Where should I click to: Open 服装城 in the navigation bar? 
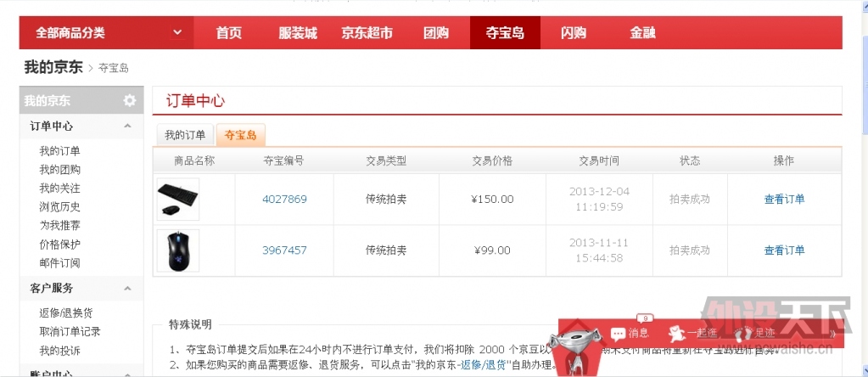[x=298, y=33]
